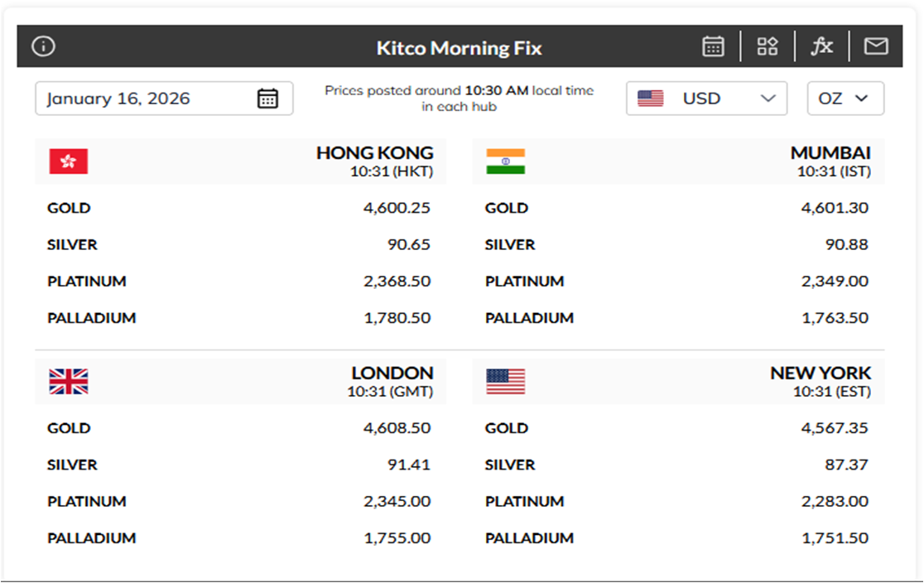Open the calendar tool in the header
Viewport: 924px width, 583px height.
pos(713,46)
